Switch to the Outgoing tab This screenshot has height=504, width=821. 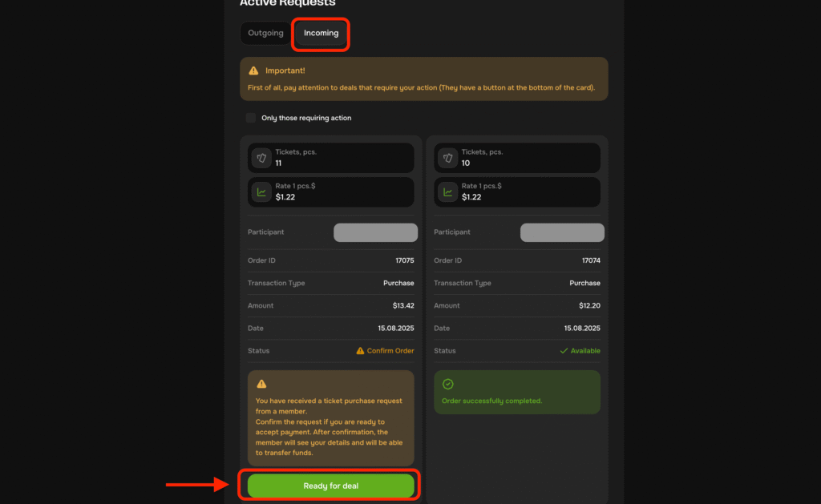pos(265,34)
